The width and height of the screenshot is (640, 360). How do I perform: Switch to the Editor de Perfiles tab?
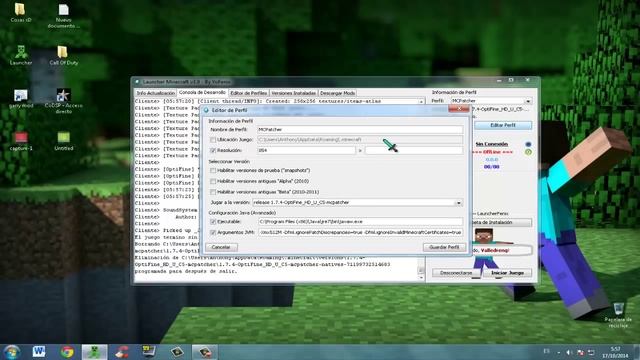pyautogui.click(x=249, y=93)
